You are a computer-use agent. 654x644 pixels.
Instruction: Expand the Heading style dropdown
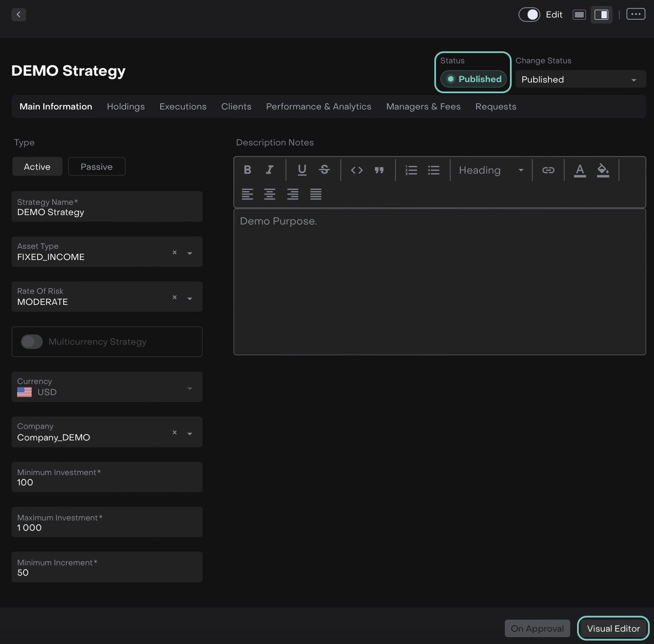(x=491, y=170)
